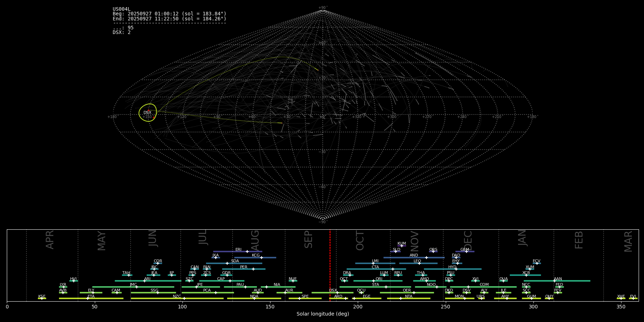Click the STA shower label in timeline
The image size is (644, 322).
pyautogui.click(x=375, y=285)
